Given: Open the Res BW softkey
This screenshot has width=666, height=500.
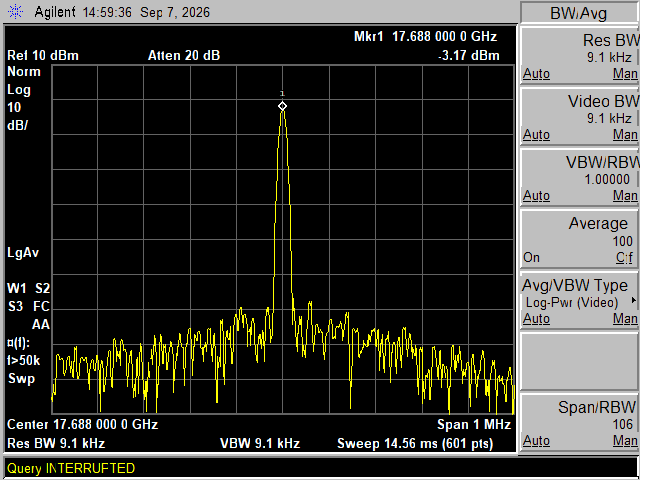Looking at the screenshot, I should click(579, 56).
